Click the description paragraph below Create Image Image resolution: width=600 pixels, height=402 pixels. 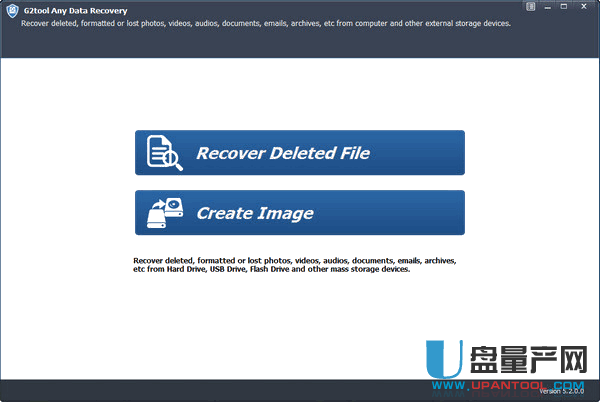tap(294, 264)
